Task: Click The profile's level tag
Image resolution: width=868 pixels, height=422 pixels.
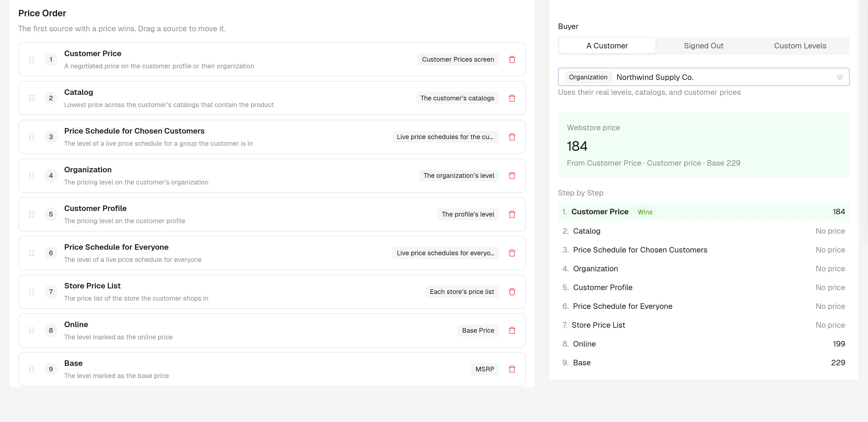Action: pyautogui.click(x=468, y=214)
